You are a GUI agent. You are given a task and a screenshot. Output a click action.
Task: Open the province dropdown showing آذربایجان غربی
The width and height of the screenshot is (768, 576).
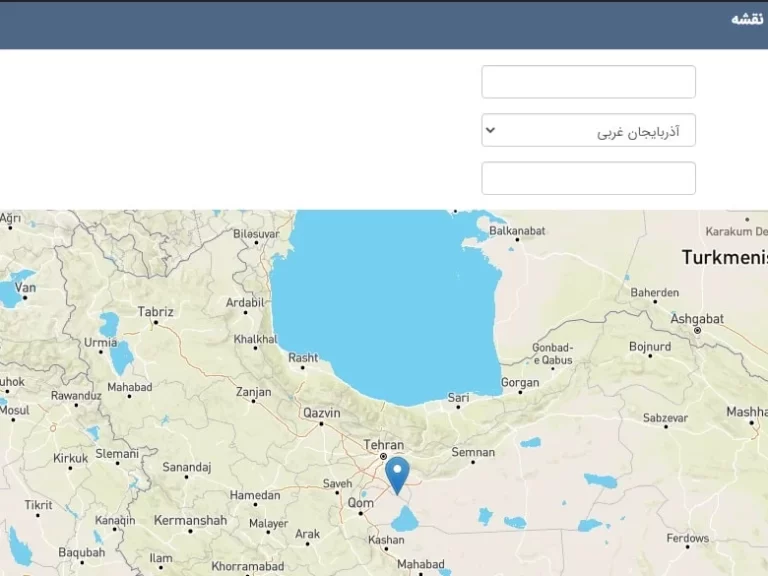[588, 130]
